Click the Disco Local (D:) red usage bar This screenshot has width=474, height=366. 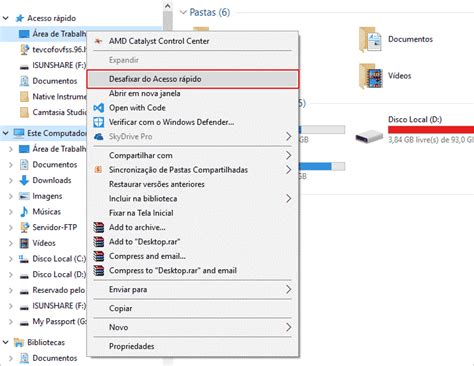coord(431,130)
